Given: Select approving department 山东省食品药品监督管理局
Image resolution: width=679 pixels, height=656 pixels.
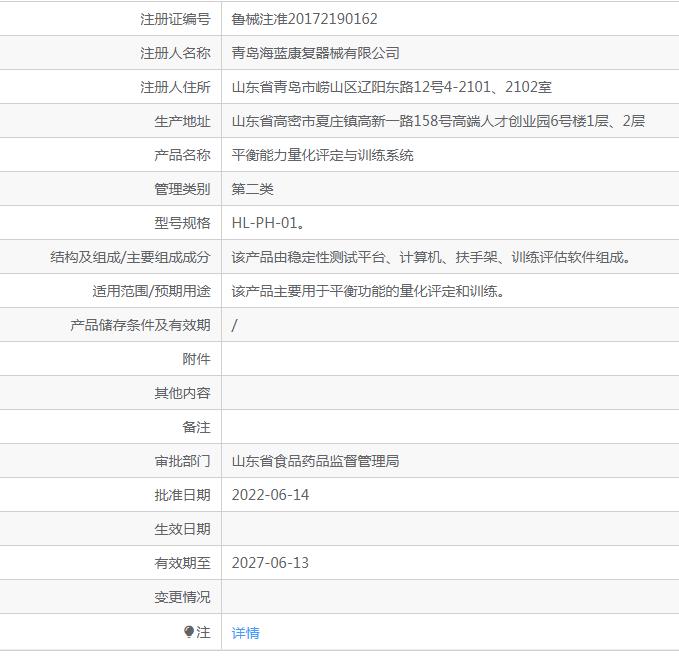Looking at the screenshot, I should pos(315,461).
